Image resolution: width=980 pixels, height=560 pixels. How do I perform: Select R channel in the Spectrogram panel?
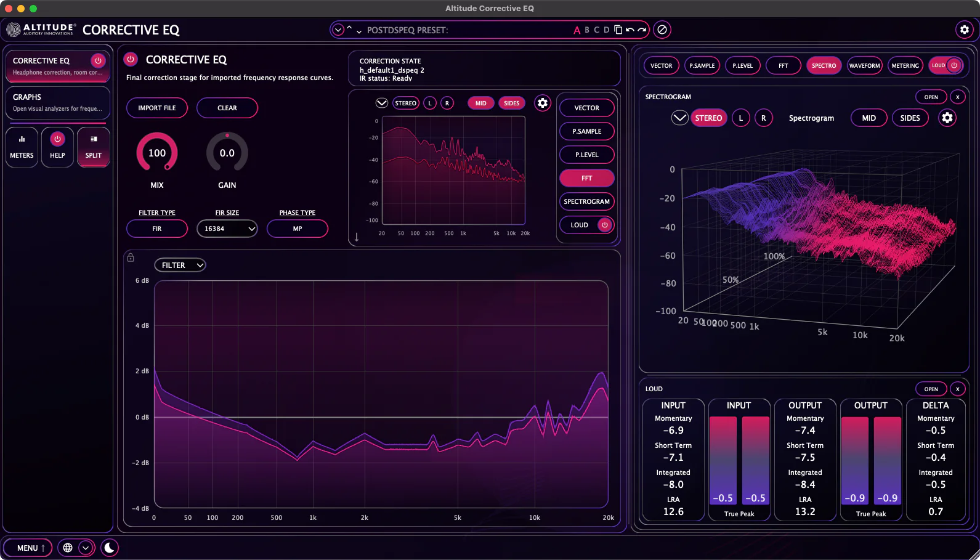pyautogui.click(x=764, y=118)
